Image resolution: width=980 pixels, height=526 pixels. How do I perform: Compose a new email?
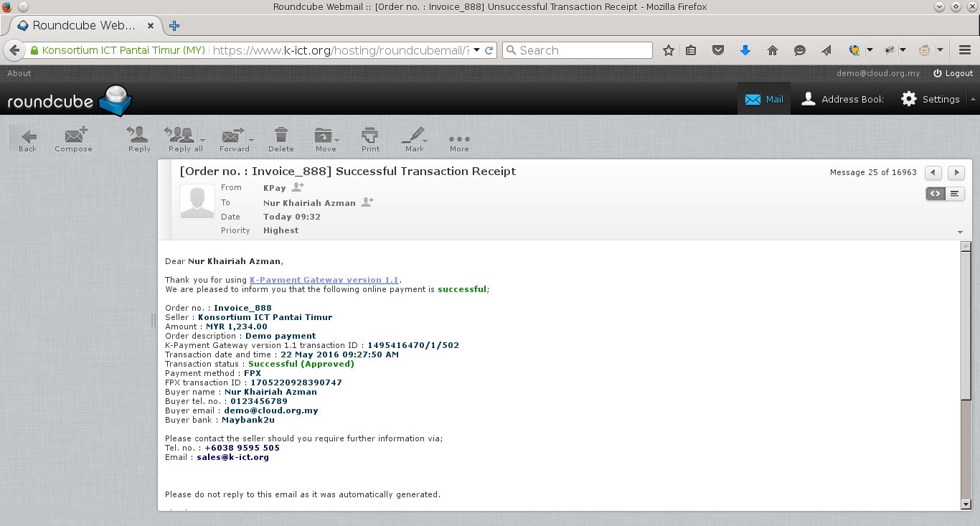pos(74,139)
